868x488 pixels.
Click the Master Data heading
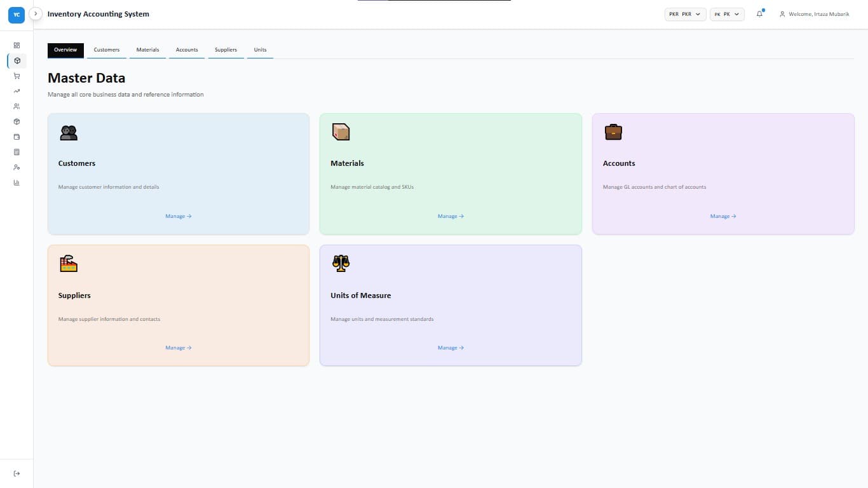(x=86, y=78)
